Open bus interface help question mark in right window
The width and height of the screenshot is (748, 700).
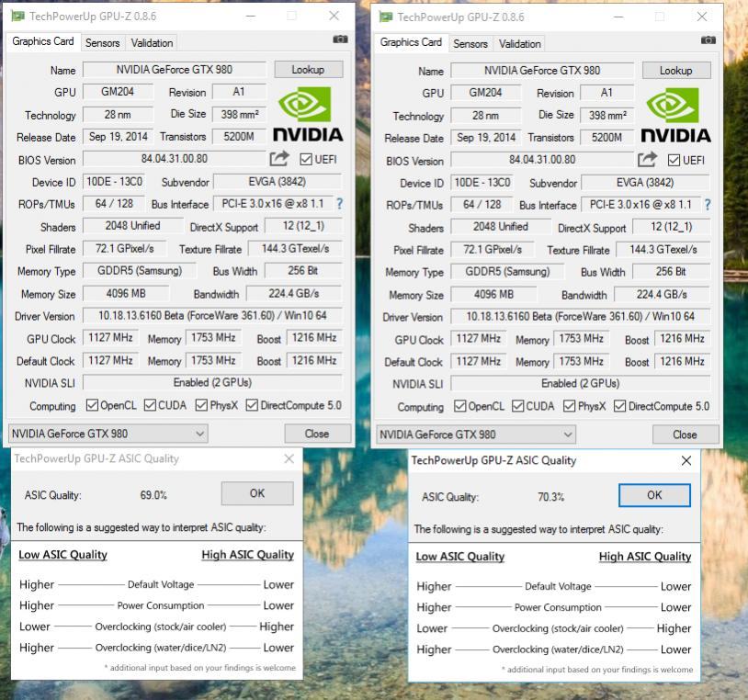coord(708,205)
